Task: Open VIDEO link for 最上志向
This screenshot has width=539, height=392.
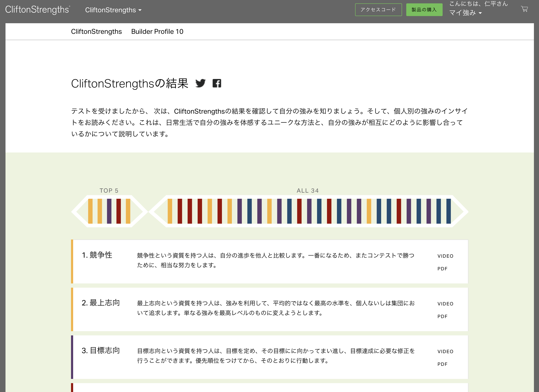Action: 445,304
